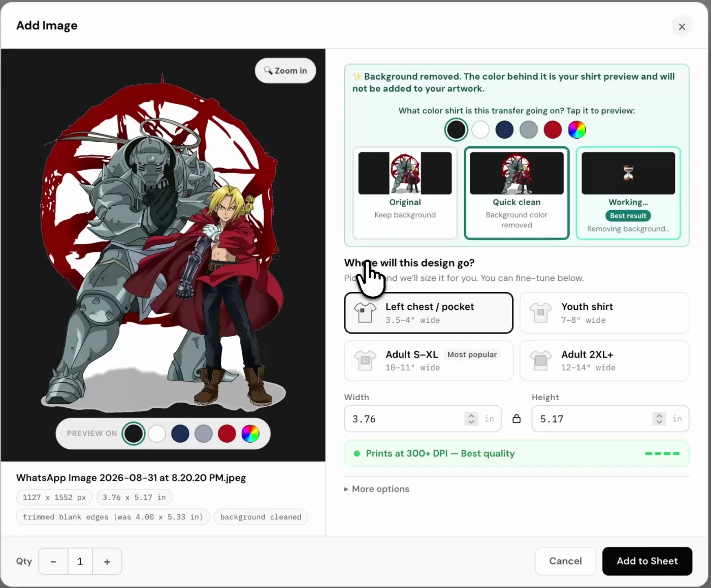Expand the More options section
The width and height of the screenshot is (711, 588).
pyautogui.click(x=377, y=489)
